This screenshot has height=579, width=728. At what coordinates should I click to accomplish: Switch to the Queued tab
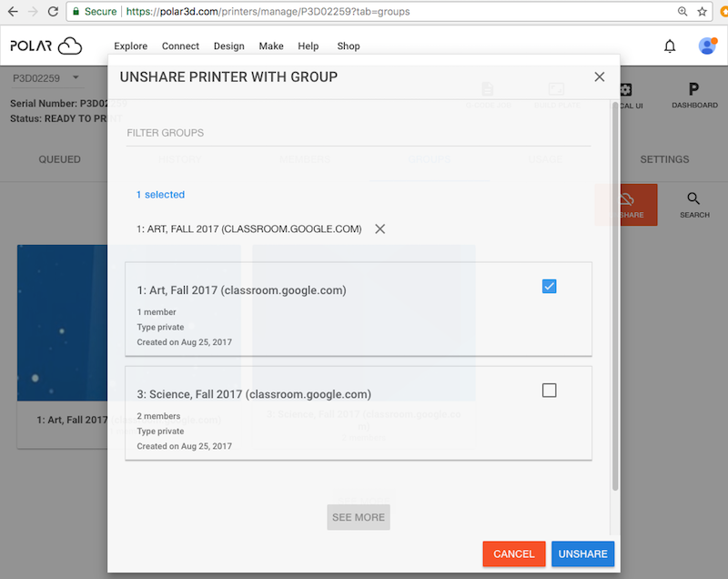59,159
